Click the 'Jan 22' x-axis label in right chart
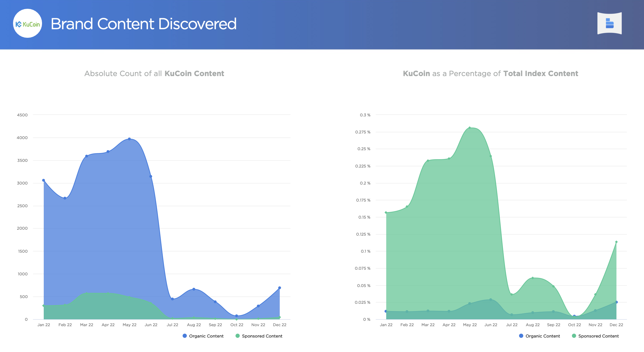Viewport: 644px width, 352px height. [386, 325]
